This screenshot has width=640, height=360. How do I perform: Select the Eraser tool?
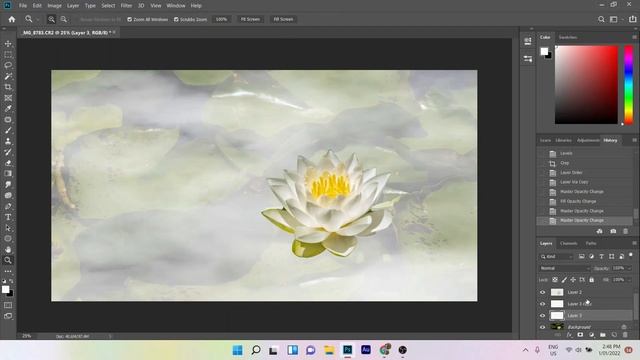pos(8,163)
